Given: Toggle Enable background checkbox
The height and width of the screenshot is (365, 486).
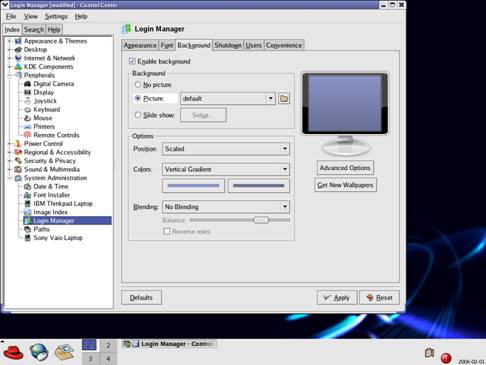Looking at the screenshot, I should [132, 61].
